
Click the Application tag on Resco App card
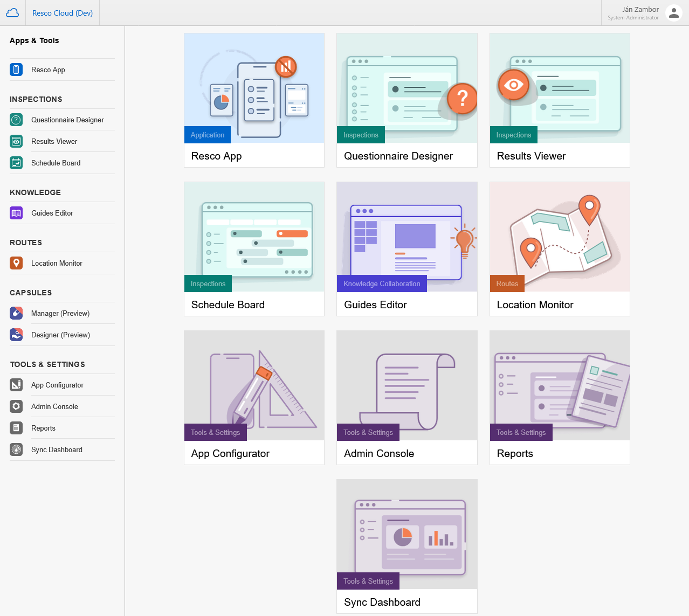pos(208,135)
